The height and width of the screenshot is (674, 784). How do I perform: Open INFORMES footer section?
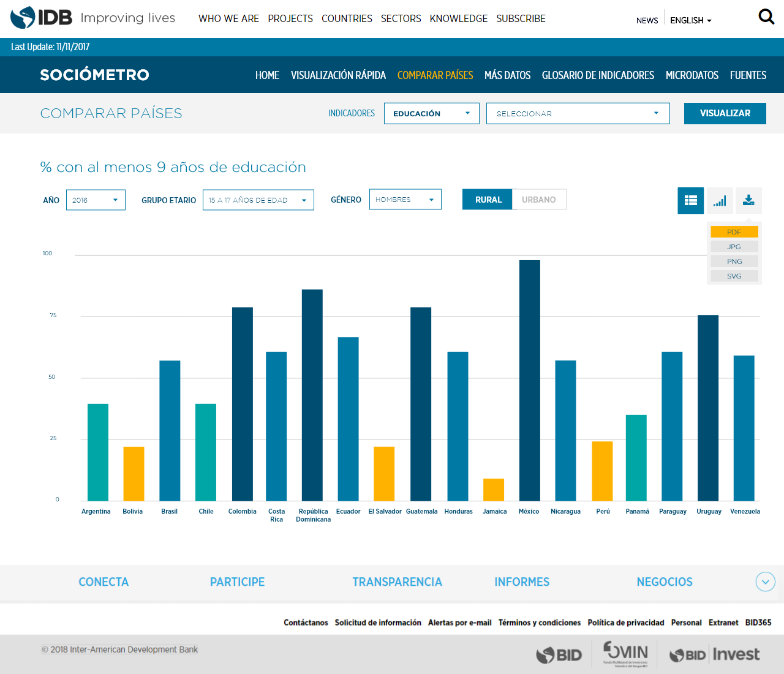pyautogui.click(x=522, y=582)
